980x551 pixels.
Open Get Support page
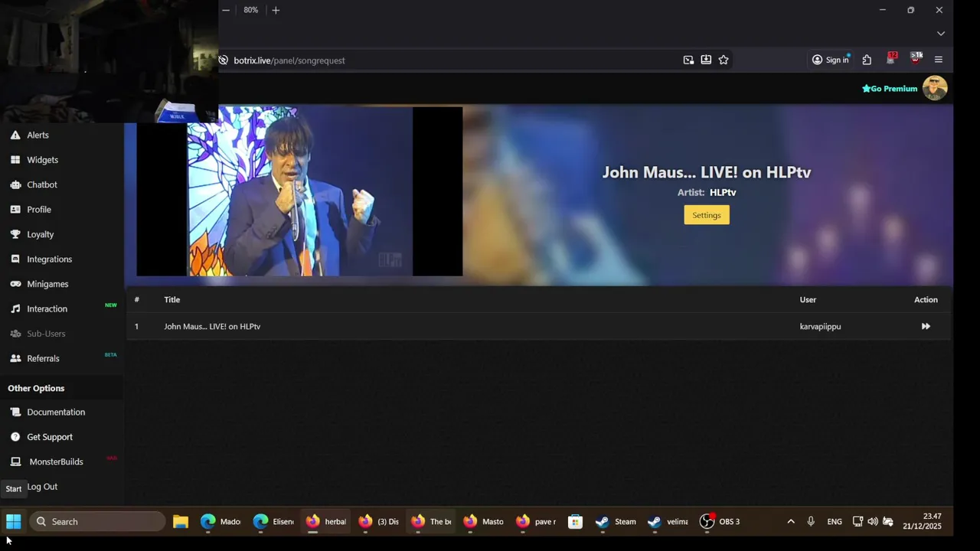50,437
